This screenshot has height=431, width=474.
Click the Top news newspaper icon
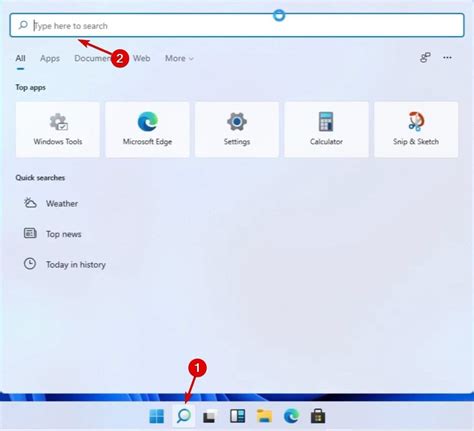[x=30, y=233]
